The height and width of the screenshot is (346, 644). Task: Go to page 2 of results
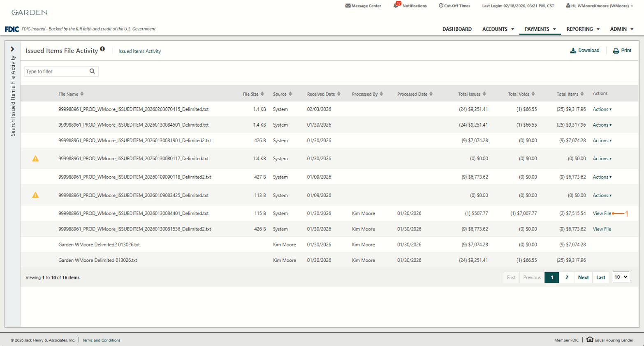(x=566, y=277)
